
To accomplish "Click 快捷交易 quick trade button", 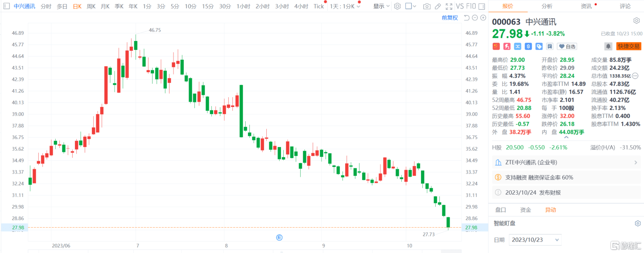I will 628,46.
